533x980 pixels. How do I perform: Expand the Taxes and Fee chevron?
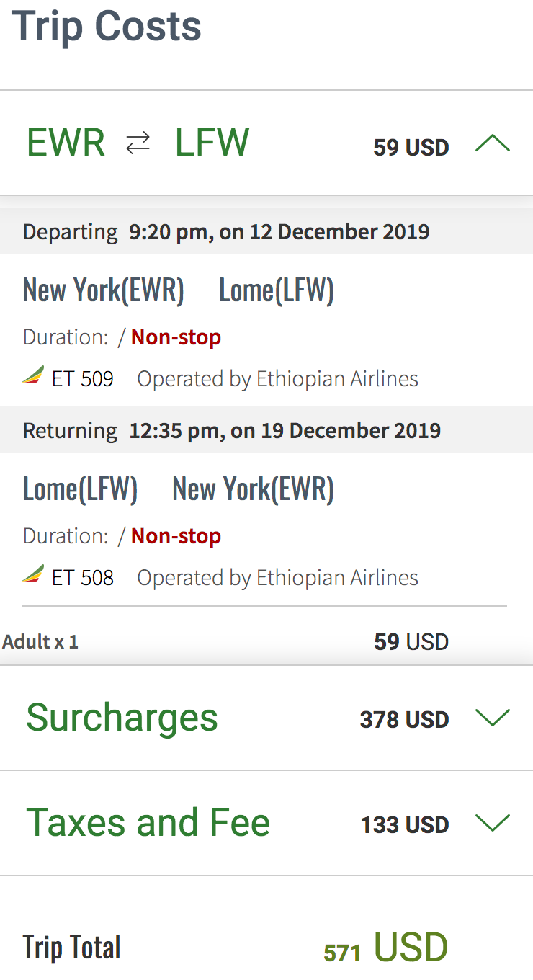[493, 823]
